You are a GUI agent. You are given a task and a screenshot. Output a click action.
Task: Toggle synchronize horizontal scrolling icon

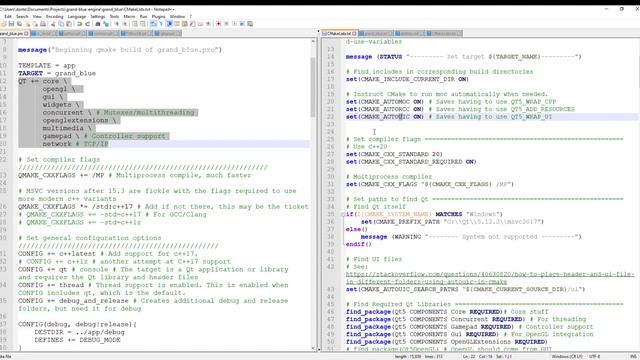(143, 24)
